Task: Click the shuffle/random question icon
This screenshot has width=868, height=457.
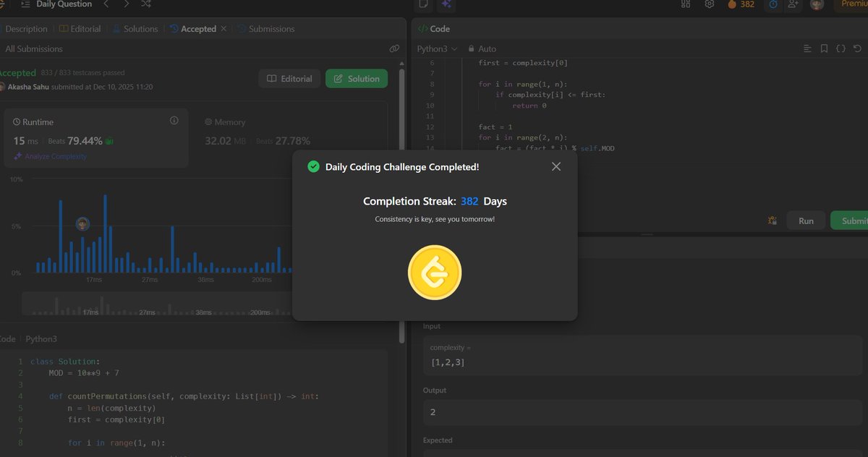Action: (145, 4)
